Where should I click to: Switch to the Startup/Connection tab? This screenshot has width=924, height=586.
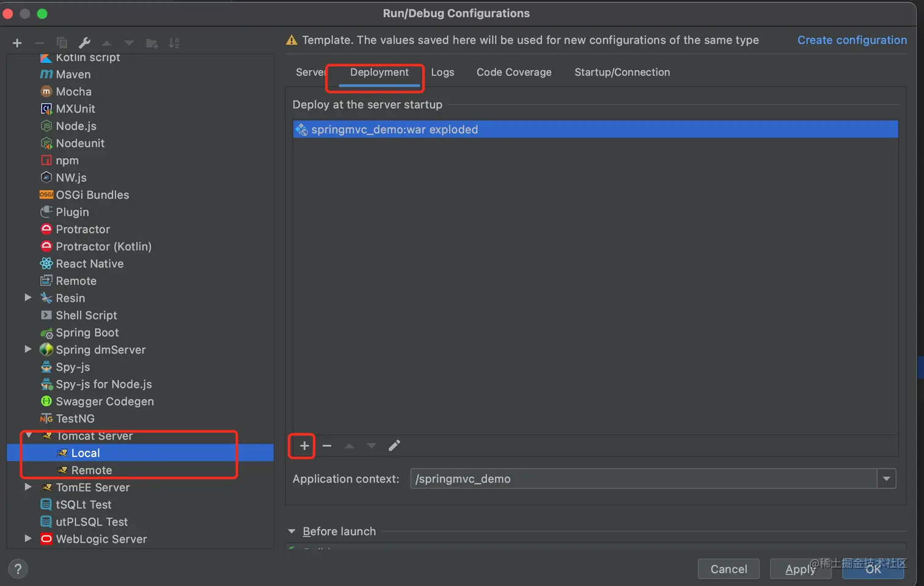point(622,72)
